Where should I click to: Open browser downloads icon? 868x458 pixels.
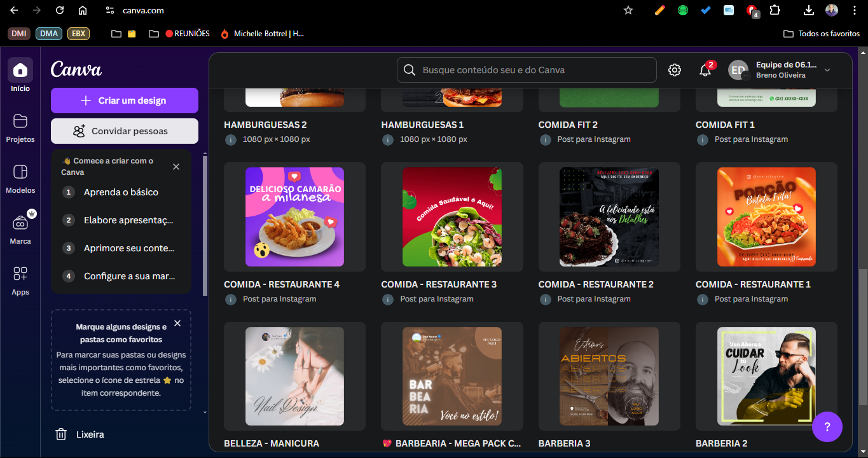[809, 10]
